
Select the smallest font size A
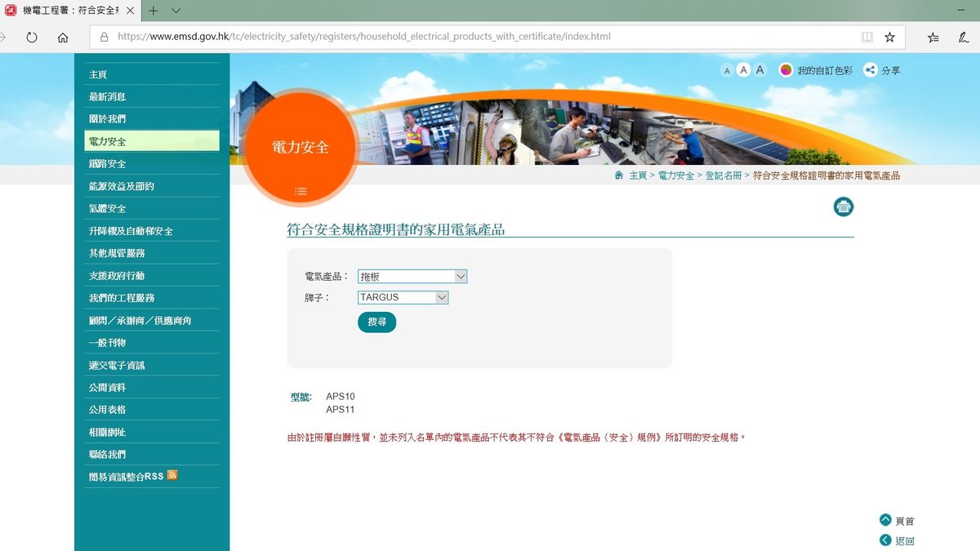click(x=726, y=71)
